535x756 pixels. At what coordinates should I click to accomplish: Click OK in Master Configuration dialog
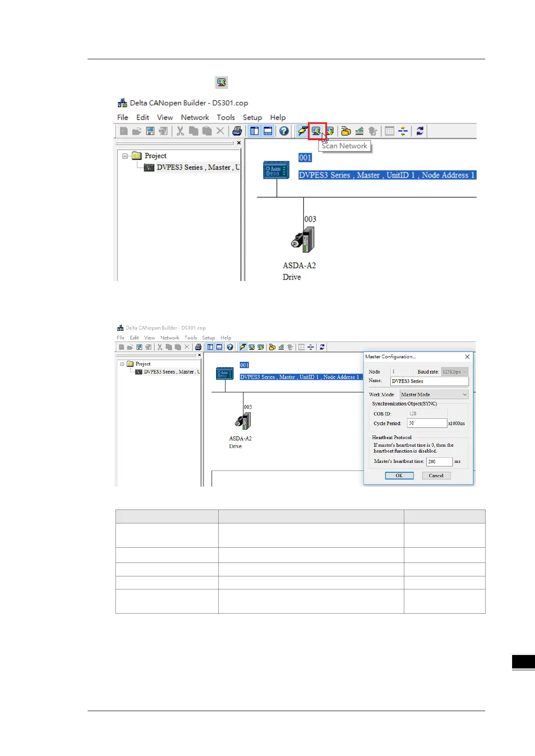click(x=399, y=476)
